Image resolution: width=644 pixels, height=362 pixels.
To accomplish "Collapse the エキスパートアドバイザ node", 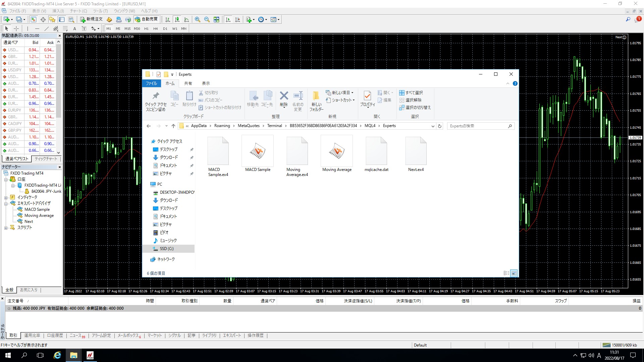I will [x=6, y=203].
